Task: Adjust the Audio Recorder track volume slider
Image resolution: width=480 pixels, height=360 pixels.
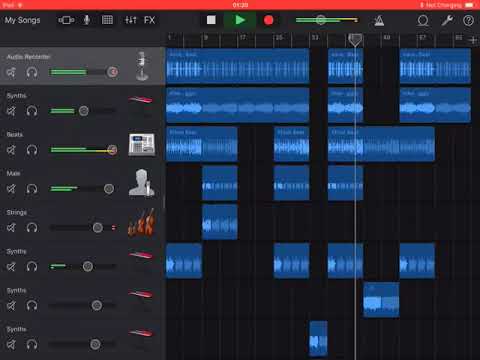Action: pyautogui.click(x=83, y=72)
